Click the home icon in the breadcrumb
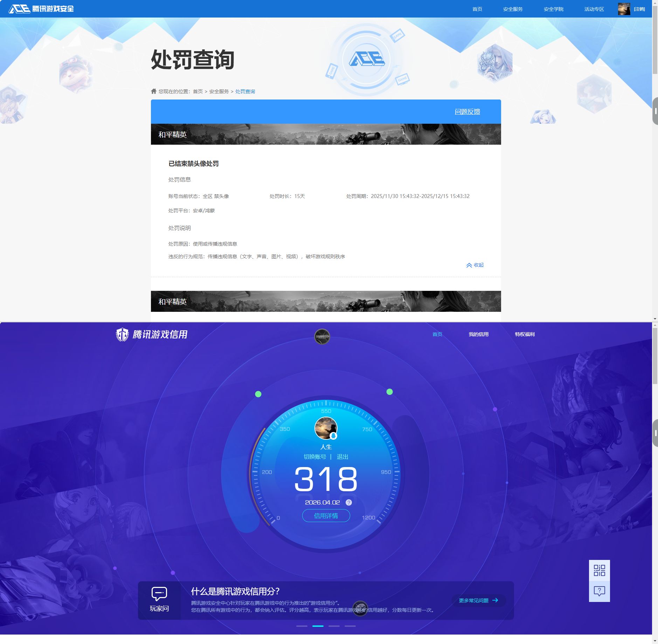The height and width of the screenshot is (644, 658). tap(154, 91)
